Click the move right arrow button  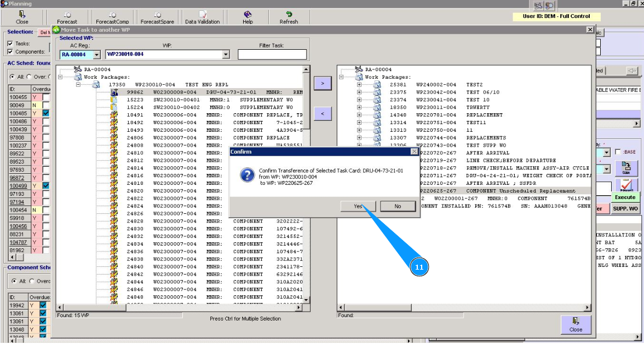pos(322,83)
